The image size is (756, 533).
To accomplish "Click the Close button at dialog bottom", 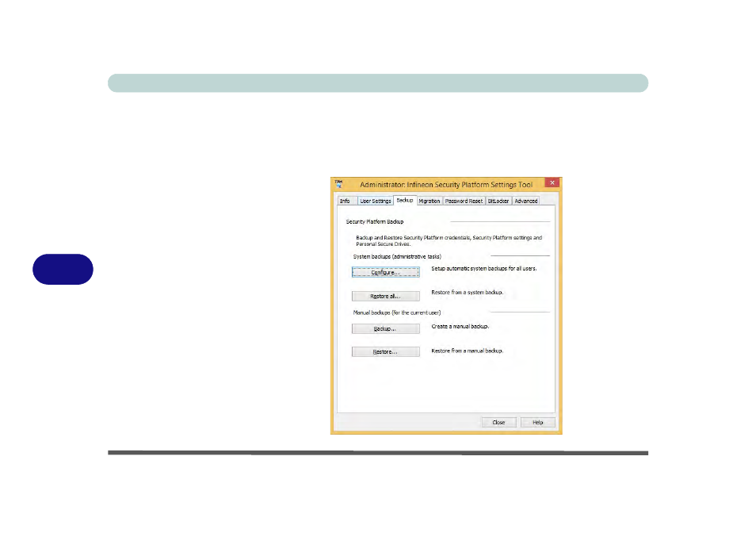I will (x=498, y=422).
